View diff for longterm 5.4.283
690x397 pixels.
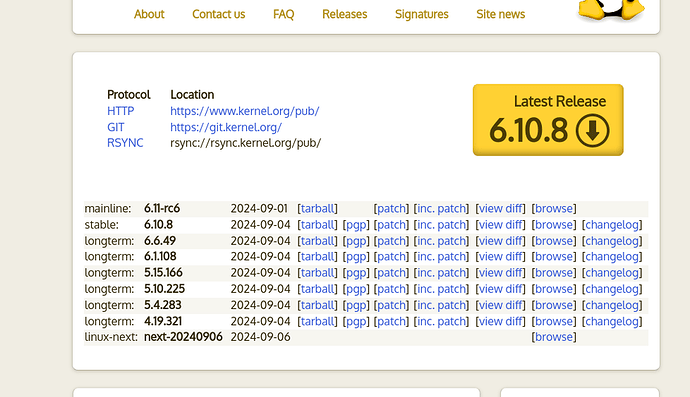click(500, 305)
